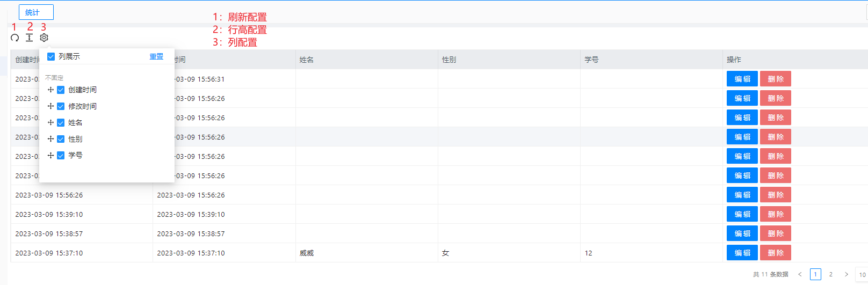
Task: Go to previous page arrow
Action: pos(800,274)
